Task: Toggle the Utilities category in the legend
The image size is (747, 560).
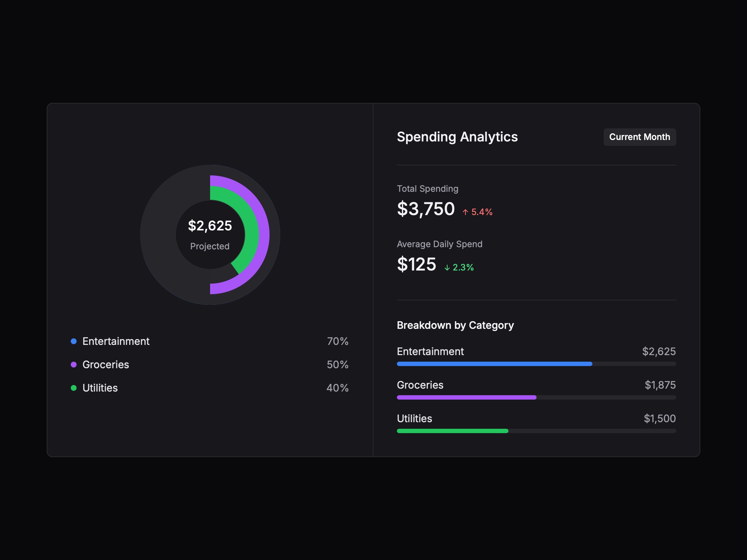Action: pyautogui.click(x=100, y=388)
